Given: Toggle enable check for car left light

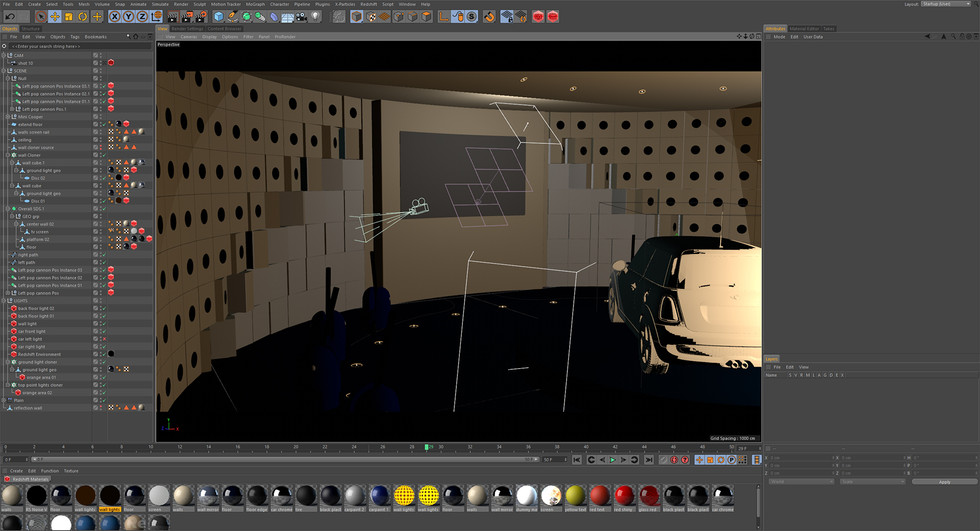Looking at the screenshot, I should coord(104,339).
